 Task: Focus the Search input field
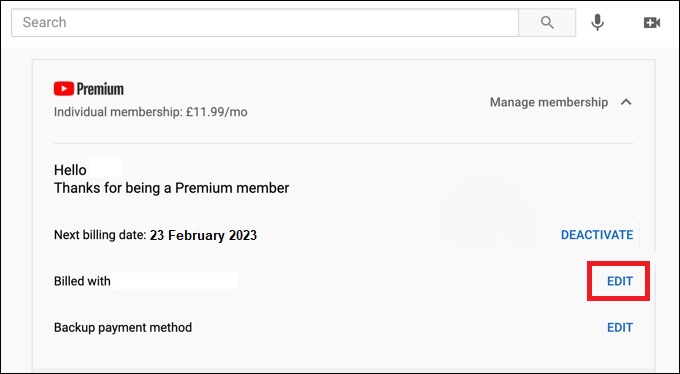pos(265,22)
